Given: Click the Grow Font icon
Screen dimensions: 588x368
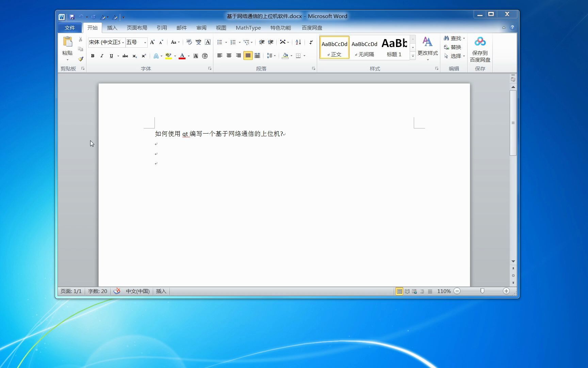Looking at the screenshot, I should pyautogui.click(x=152, y=42).
